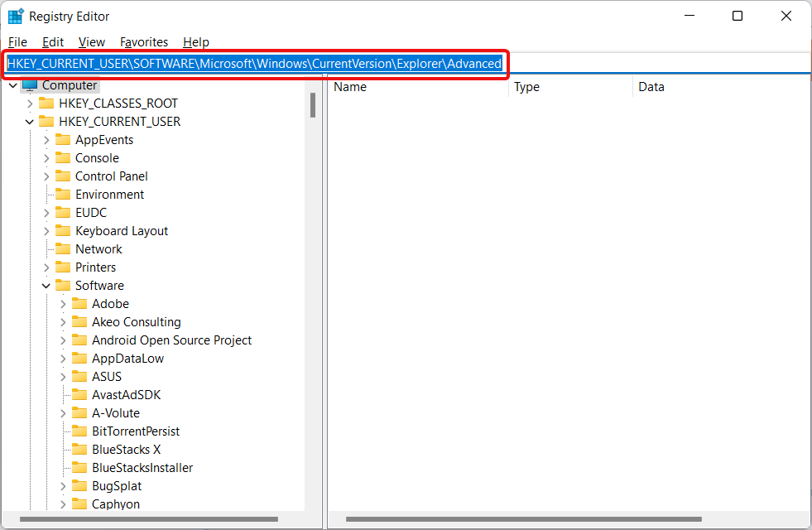Expand the BugSplat key chevron

pos(63,486)
